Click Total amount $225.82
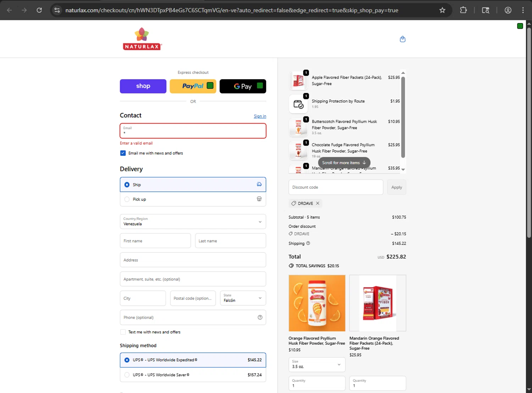Viewport: 532px width, 393px height. click(396, 257)
